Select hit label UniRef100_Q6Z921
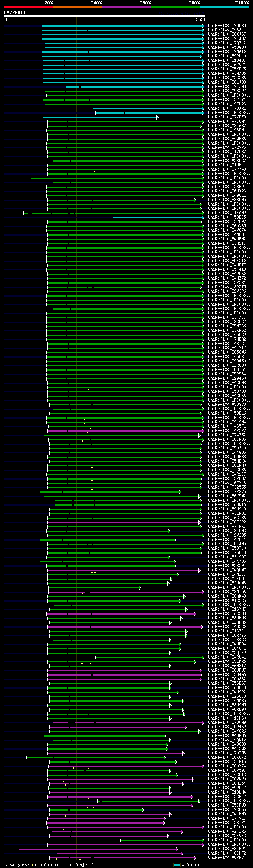This screenshot has height=868, width=253. (227, 65)
